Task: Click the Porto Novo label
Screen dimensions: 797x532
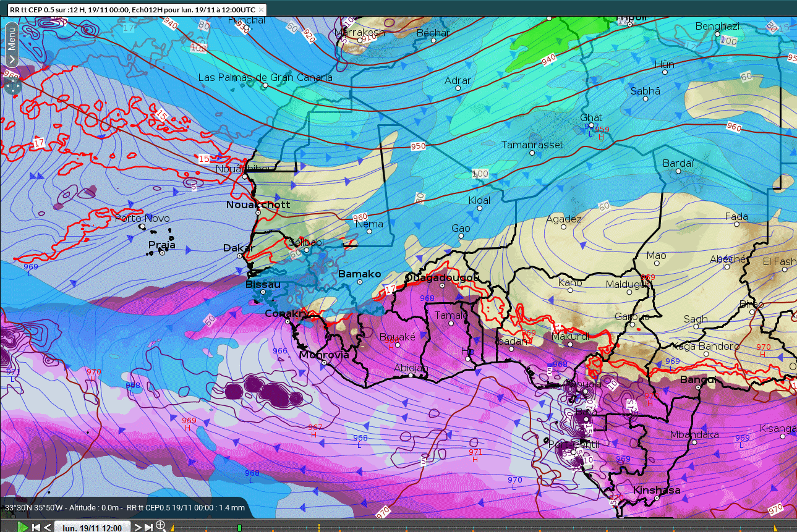Action: (x=142, y=218)
